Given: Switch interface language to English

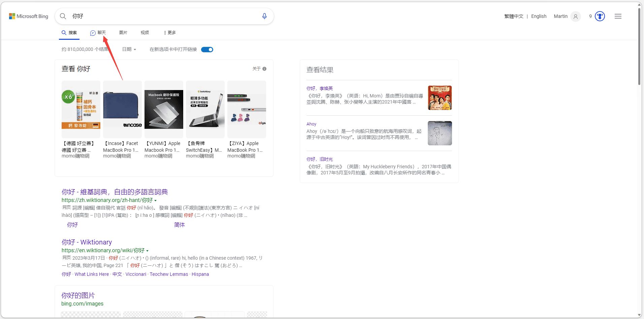Looking at the screenshot, I should click(539, 16).
